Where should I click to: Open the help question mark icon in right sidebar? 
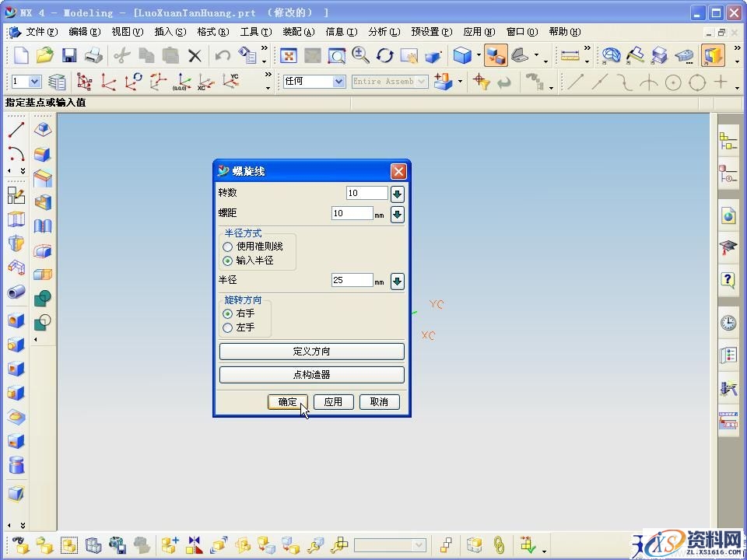pos(728,280)
